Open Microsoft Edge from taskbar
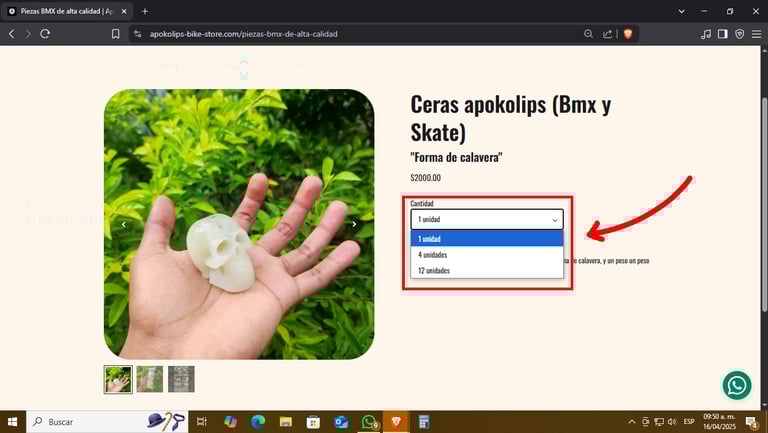 (x=258, y=422)
